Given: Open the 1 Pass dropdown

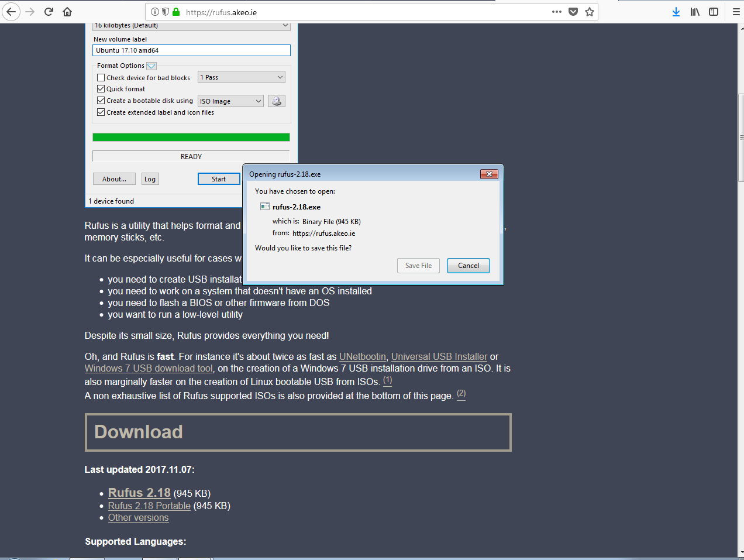Looking at the screenshot, I should tap(242, 77).
